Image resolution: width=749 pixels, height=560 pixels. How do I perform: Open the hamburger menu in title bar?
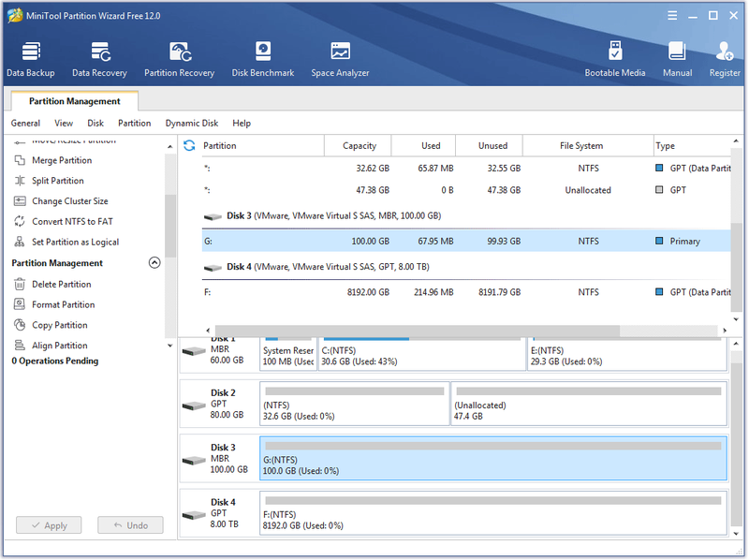click(672, 15)
